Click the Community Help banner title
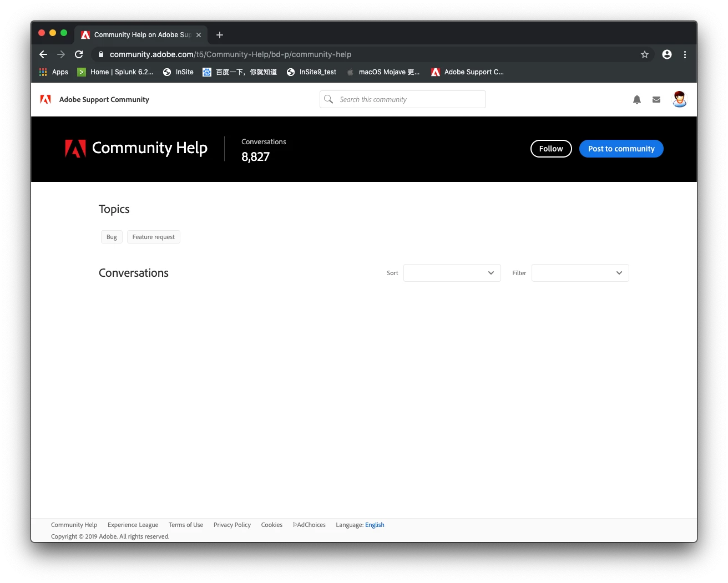 tap(150, 148)
